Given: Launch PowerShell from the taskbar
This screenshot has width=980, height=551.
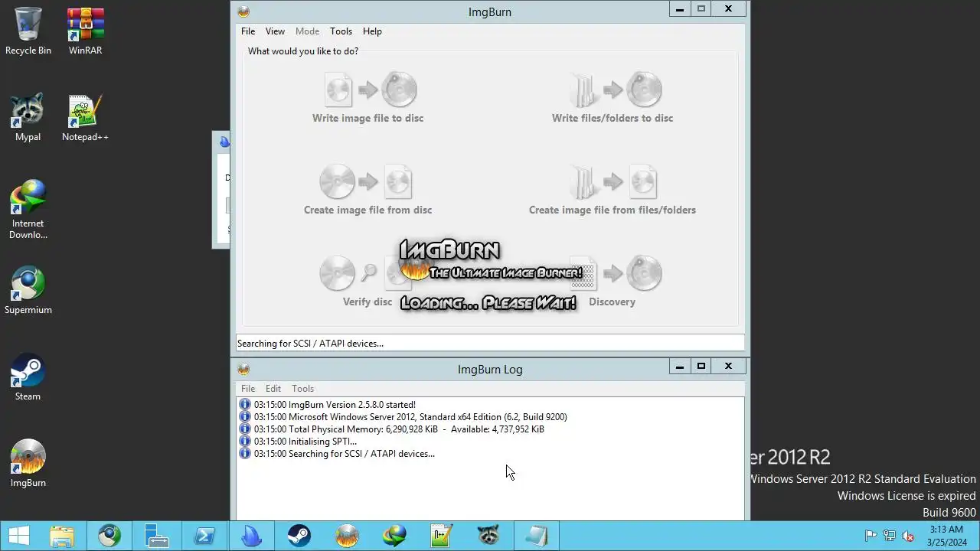Looking at the screenshot, I should tap(204, 536).
